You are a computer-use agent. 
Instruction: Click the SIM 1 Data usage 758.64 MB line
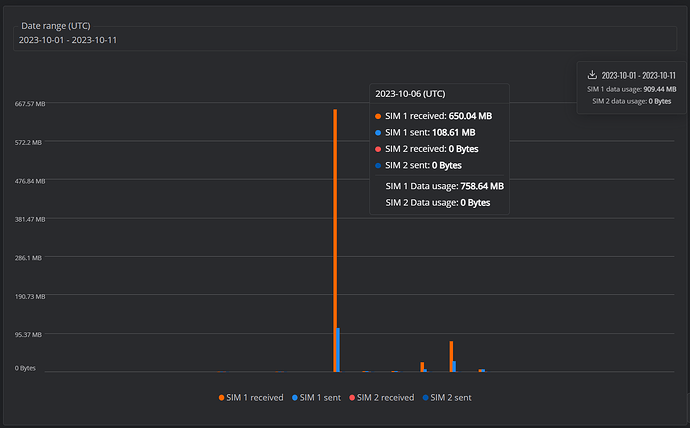pos(444,186)
